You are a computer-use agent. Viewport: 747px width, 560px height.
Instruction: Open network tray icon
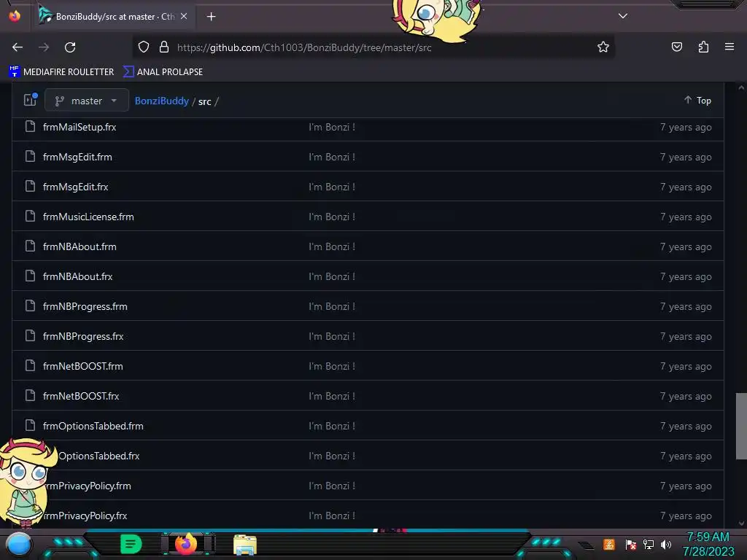pos(649,544)
